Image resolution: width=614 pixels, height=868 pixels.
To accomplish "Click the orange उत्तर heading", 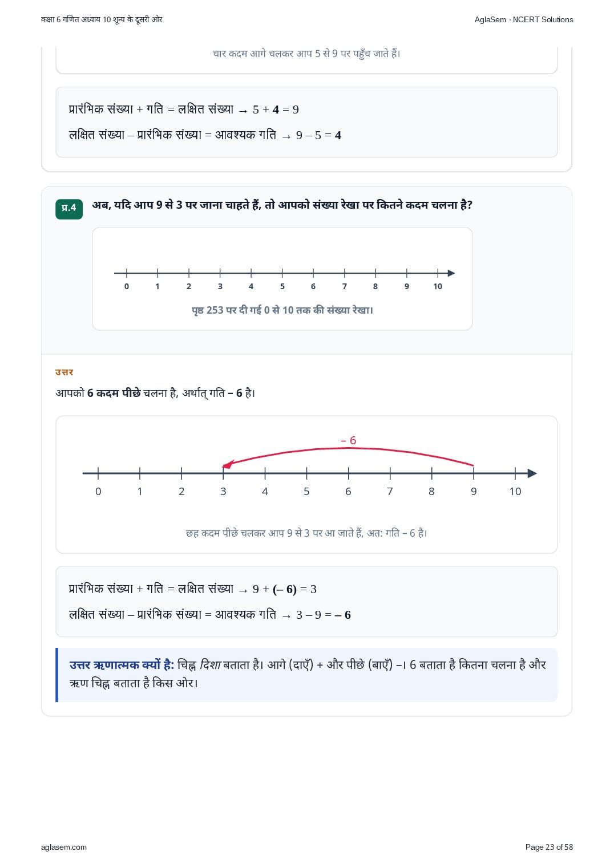I will point(64,372).
